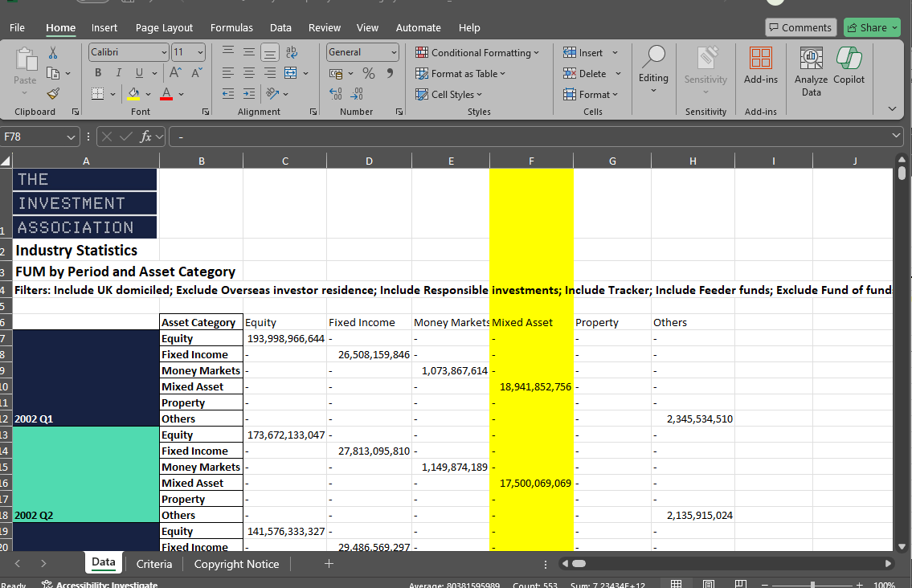Viewport: 912px width, 588px height.
Task: Toggle Bold formatting
Action: point(98,73)
